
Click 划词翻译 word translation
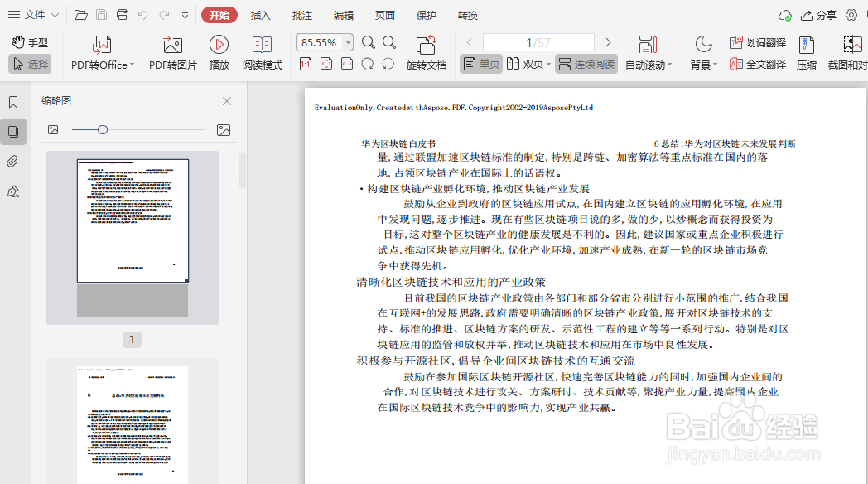click(x=757, y=42)
